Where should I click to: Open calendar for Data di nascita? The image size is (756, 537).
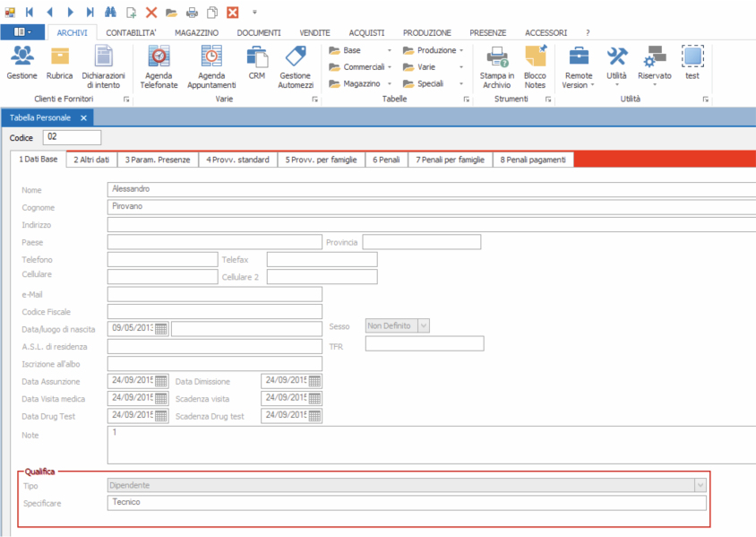(161, 329)
